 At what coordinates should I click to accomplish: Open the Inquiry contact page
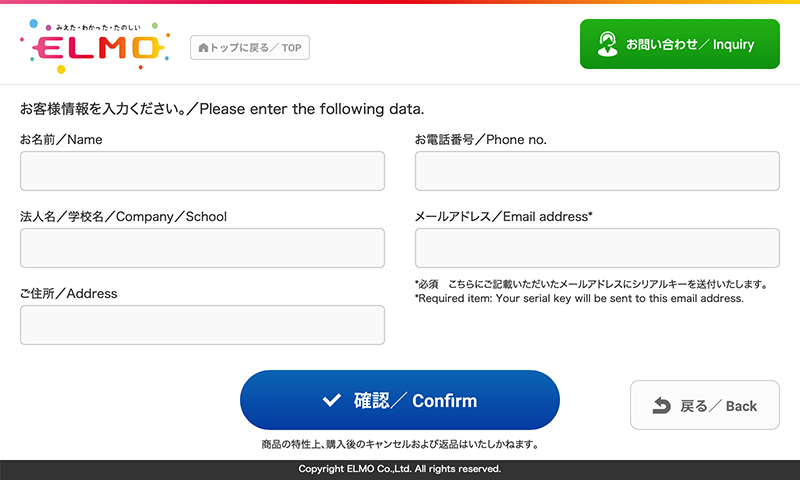tap(690, 45)
